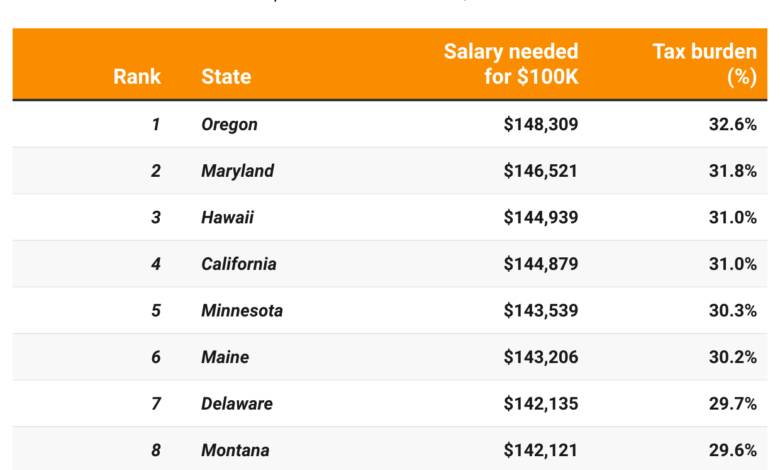Viewport: 780px width, 470px height.
Task: Click the Maryland row name
Action: [x=237, y=171]
